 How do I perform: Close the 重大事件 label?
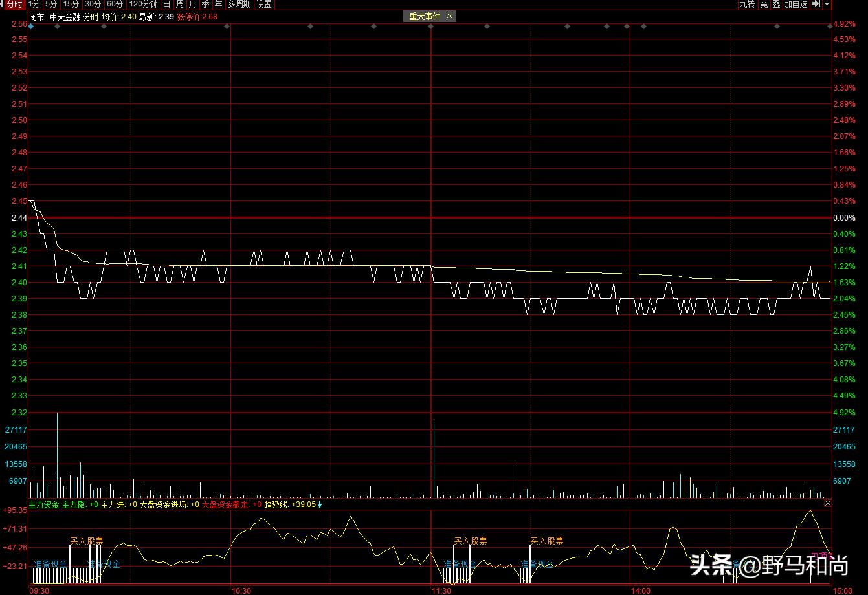(450, 16)
